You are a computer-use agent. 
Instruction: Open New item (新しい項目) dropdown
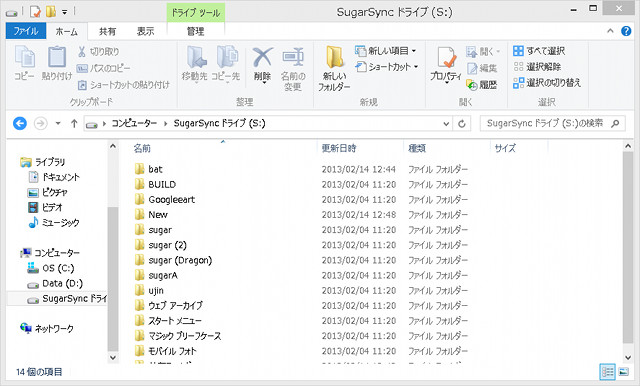point(386,51)
